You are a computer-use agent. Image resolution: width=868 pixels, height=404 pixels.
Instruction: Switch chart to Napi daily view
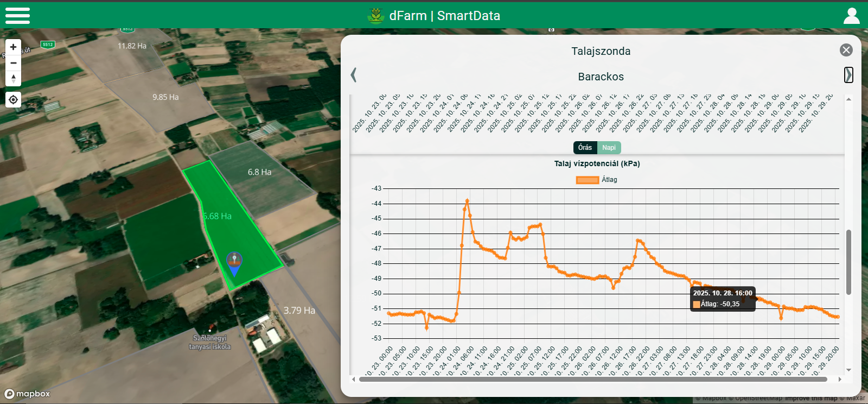[x=609, y=148]
